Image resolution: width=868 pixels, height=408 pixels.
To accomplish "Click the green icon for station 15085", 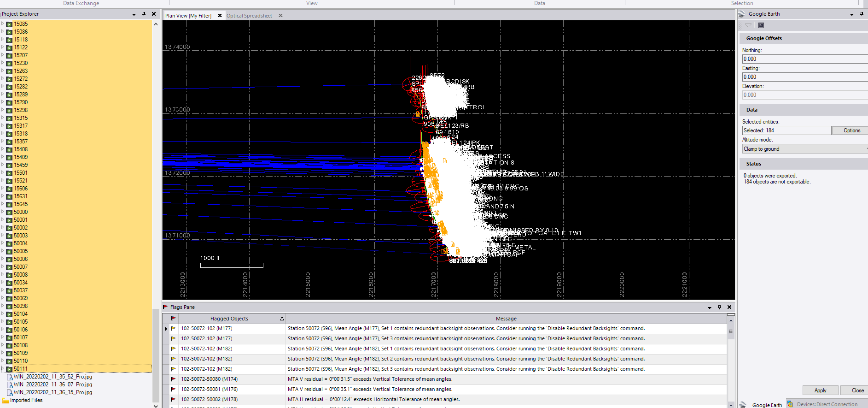I will click(x=9, y=24).
